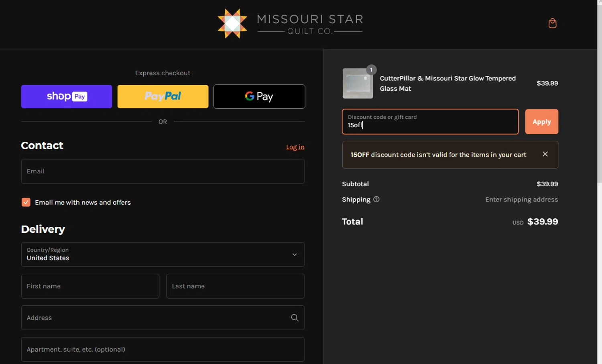Click the Missouri Star Quilt Co. logo

point(290,24)
